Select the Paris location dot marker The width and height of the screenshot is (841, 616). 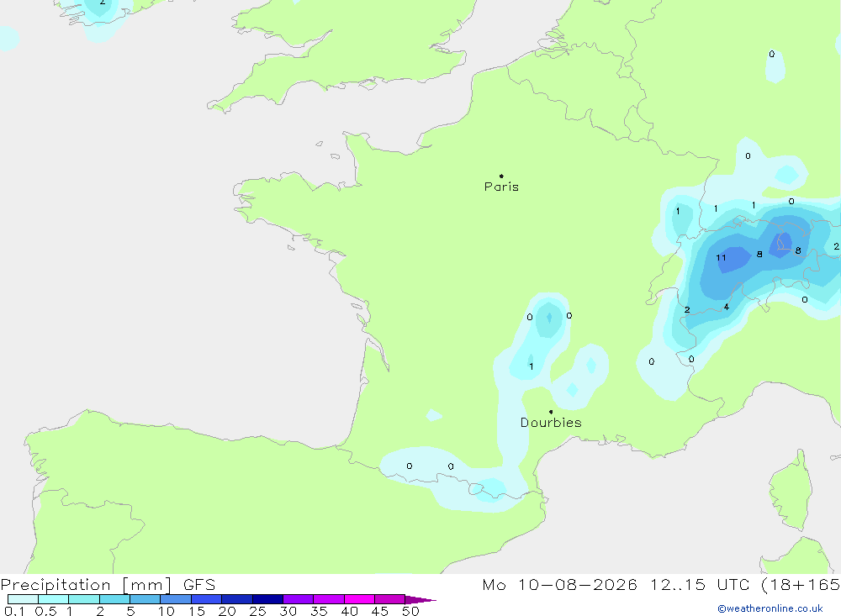(501, 176)
